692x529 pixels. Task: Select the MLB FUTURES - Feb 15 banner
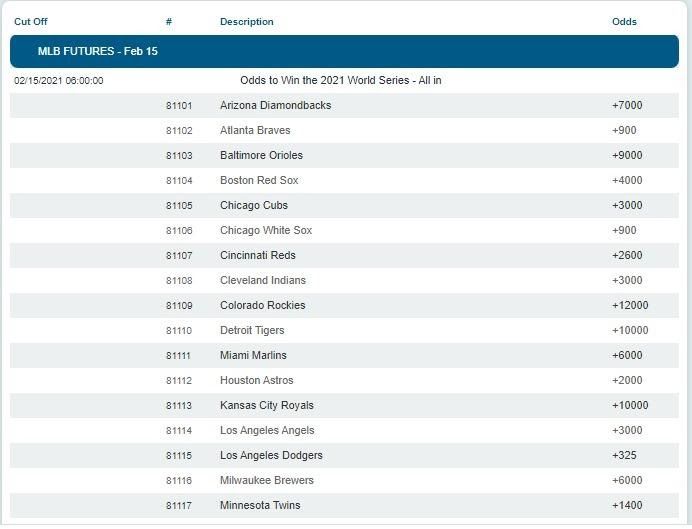click(344, 51)
